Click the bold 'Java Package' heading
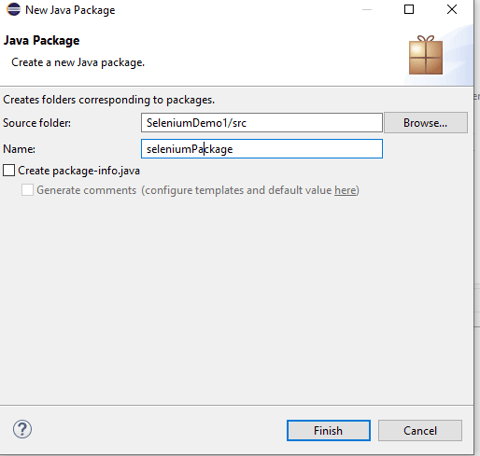The height and width of the screenshot is (456, 480). point(42,41)
